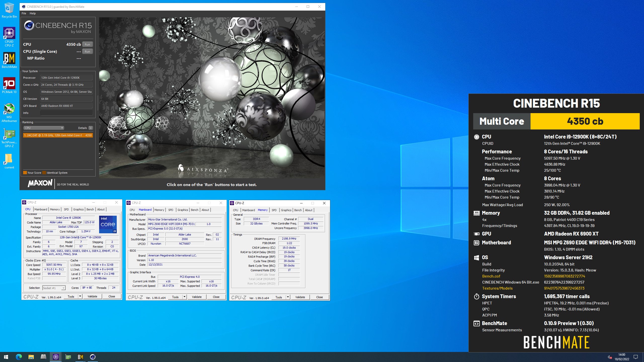Viewport: 644px width, 362px height.
Task: Switch to Memory tab in first CPU-Z window
Action: [x=55, y=209]
